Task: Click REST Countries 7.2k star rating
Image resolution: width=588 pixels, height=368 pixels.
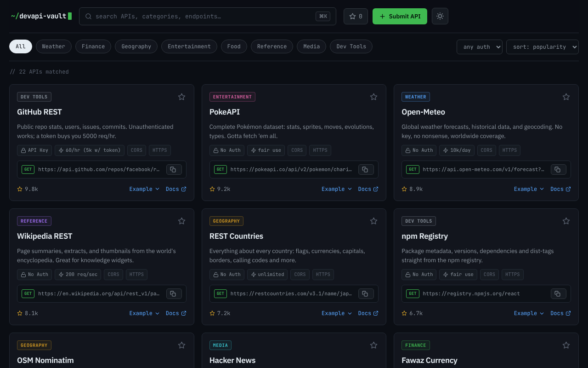Action: 220,313
